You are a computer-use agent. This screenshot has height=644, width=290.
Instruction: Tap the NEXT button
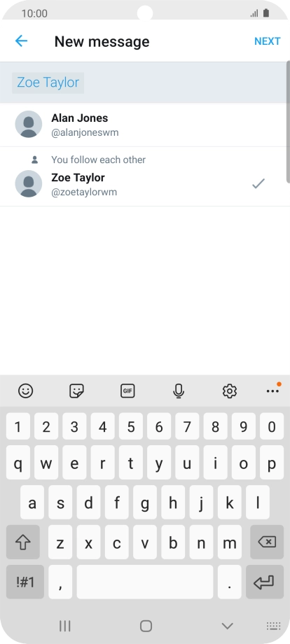[268, 41]
